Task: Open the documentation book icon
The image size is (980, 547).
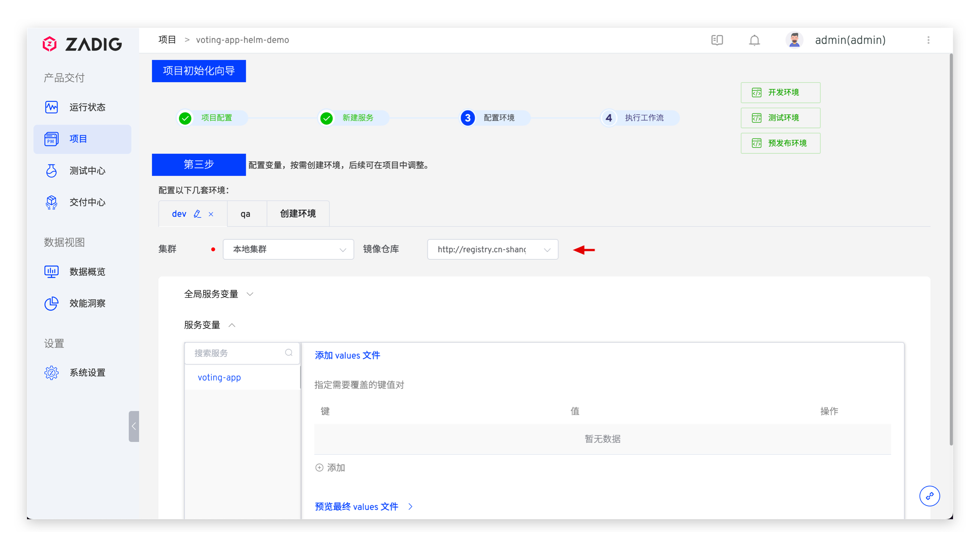Action: 717,40
